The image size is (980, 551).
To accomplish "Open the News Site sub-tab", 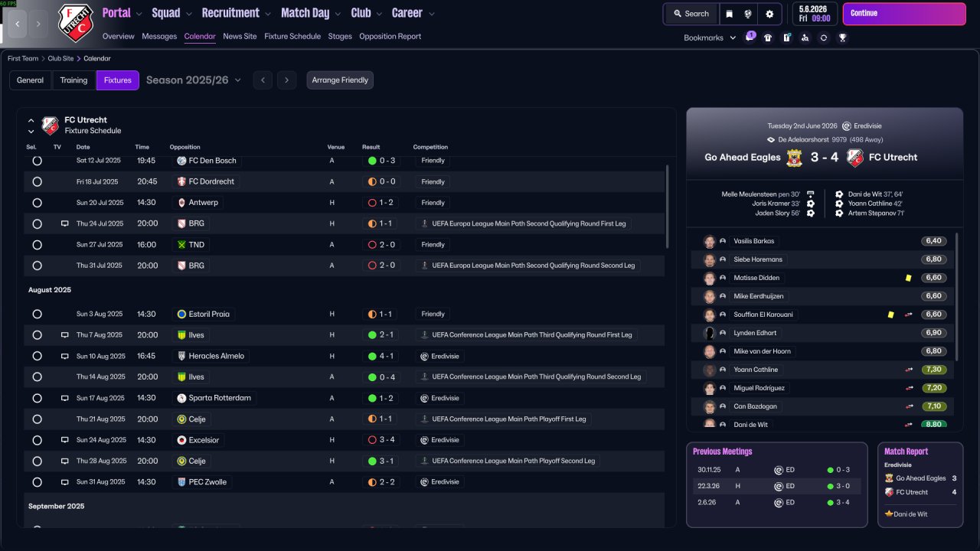I will pos(240,37).
